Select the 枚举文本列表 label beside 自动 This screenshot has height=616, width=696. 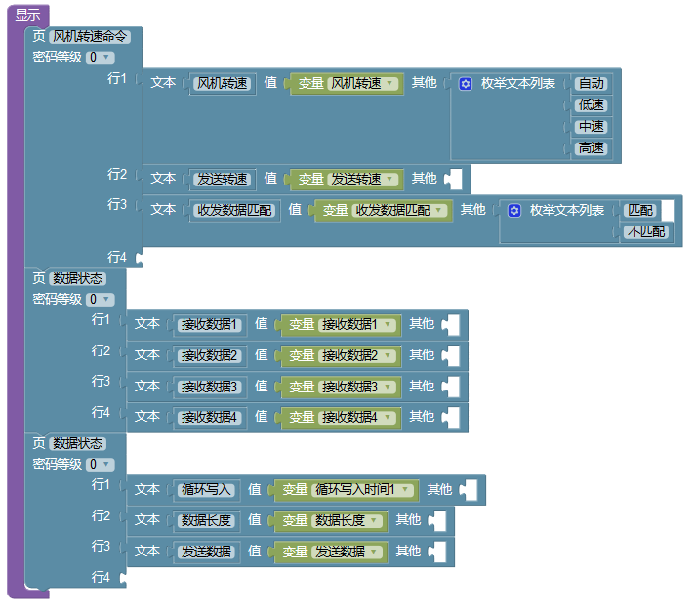point(518,83)
